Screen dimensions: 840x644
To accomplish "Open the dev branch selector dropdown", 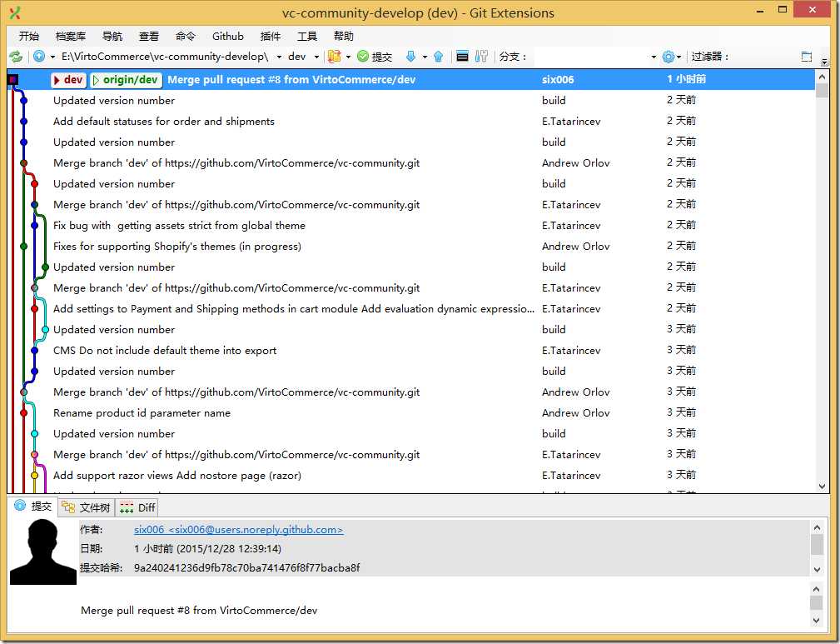I will click(x=316, y=57).
